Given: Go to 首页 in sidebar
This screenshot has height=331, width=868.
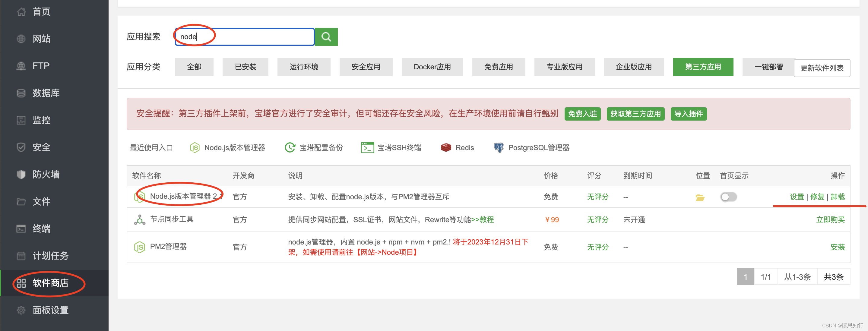Looking at the screenshot, I should coord(41,12).
